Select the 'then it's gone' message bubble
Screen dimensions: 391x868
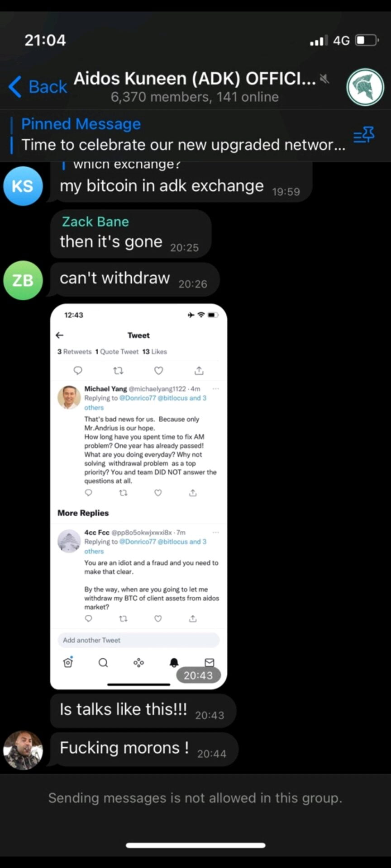(x=131, y=233)
